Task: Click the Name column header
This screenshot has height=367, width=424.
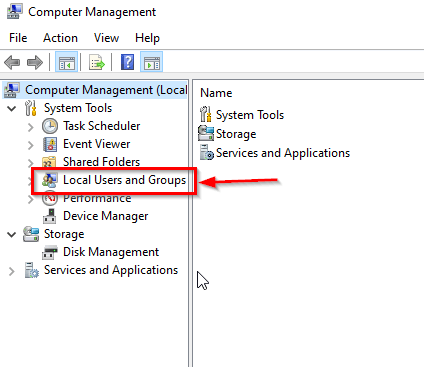Action: (216, 93)
